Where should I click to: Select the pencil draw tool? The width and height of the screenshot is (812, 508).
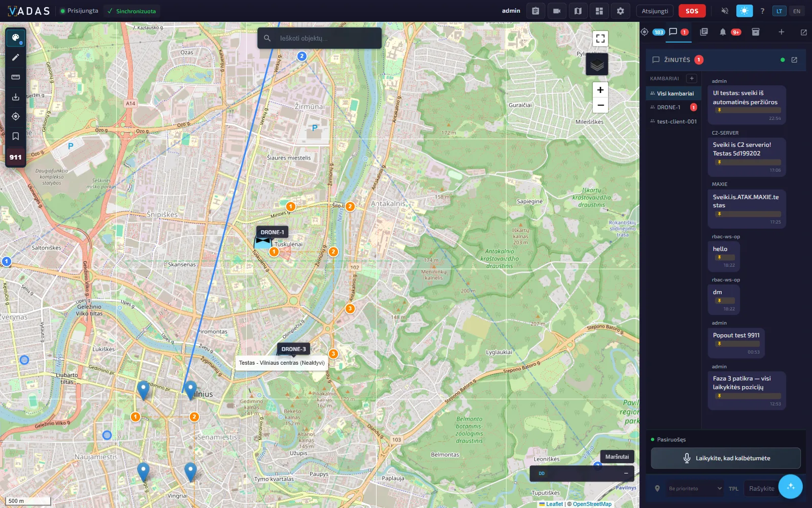16,57
